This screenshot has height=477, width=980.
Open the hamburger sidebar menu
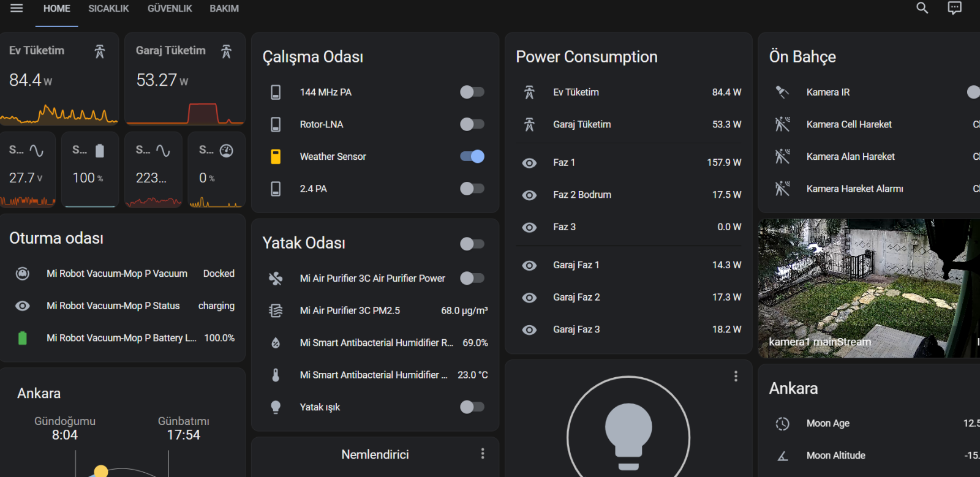(x=17, y=9)
